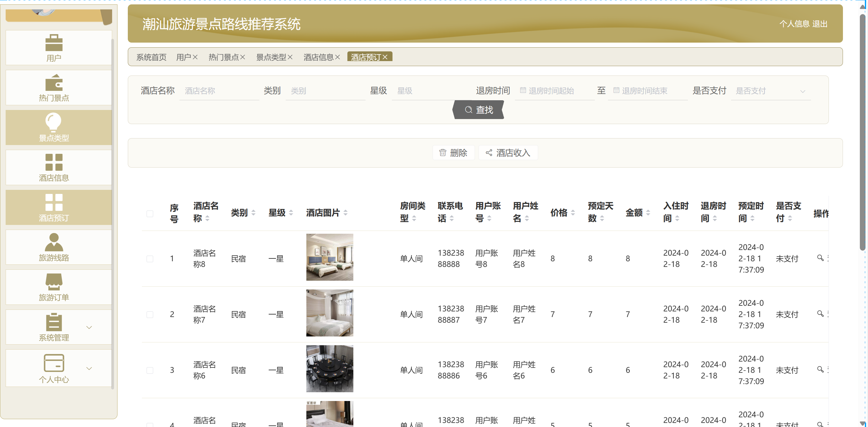Open the 酒店信息 grid icon
This screenshot has height=427, width=868.
pos(54,163)
